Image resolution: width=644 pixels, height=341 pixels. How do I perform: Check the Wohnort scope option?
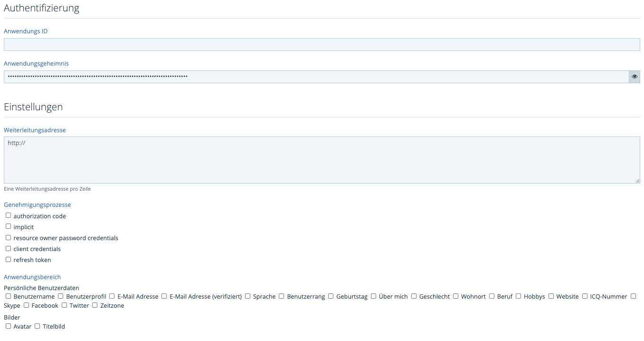point(455,296)
